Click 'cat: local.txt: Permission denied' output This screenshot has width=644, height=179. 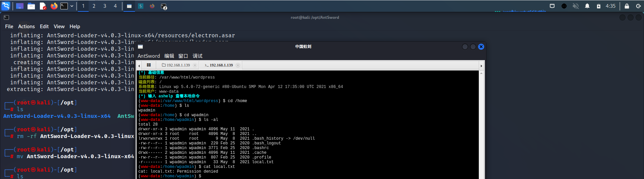[x=178, y=171]
